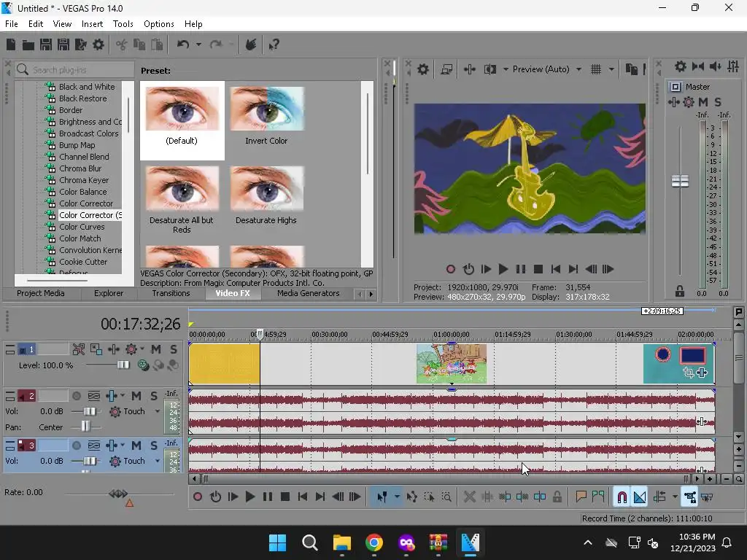Create a new project with toolbar icon
This screenshot has width=747, height=560.
pyautogui.click(x=11, y=44)
